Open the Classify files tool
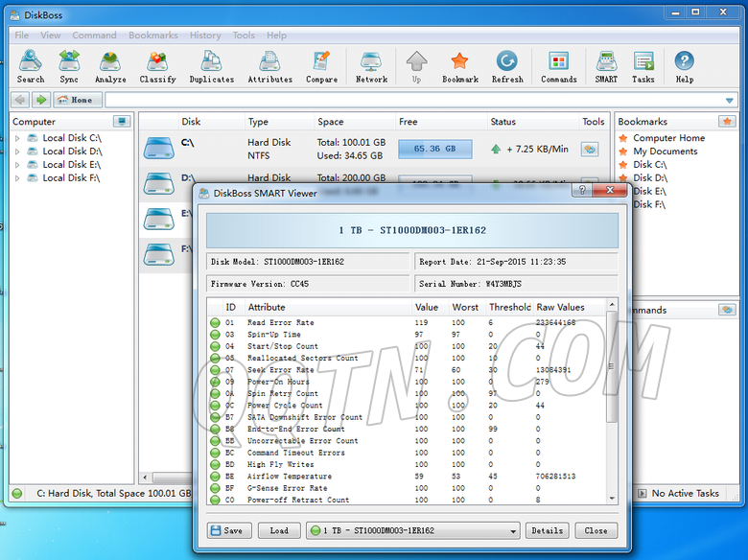This screenshot has width=748, height=560. 157,66
